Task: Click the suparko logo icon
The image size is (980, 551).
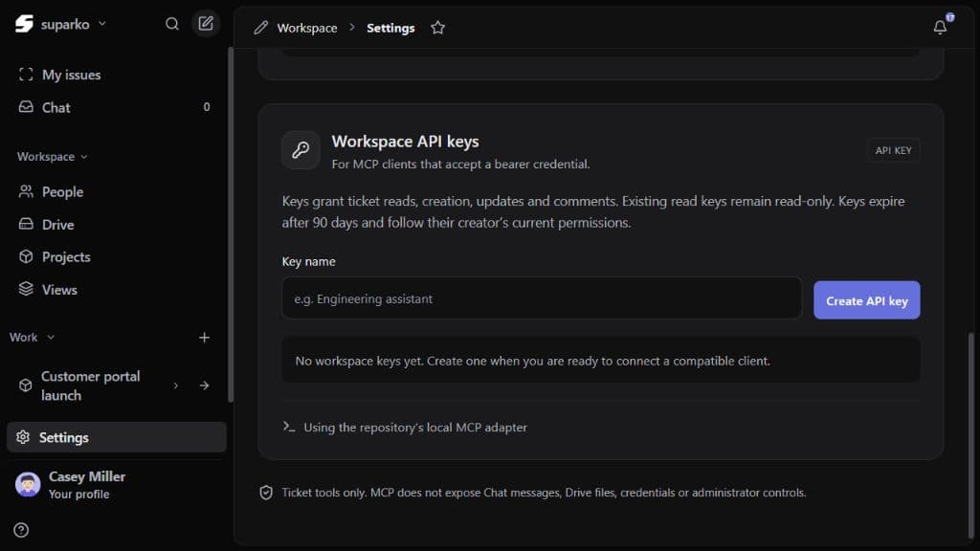Action: pos(24,24)
